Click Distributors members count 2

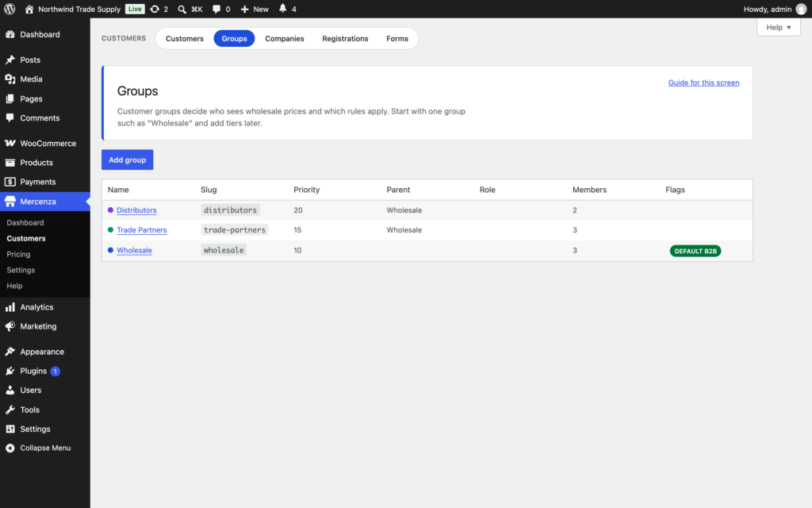click(574, 210)
